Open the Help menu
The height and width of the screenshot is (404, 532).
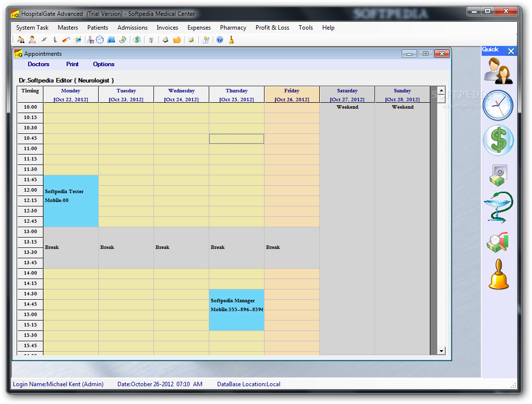[329, 28]
